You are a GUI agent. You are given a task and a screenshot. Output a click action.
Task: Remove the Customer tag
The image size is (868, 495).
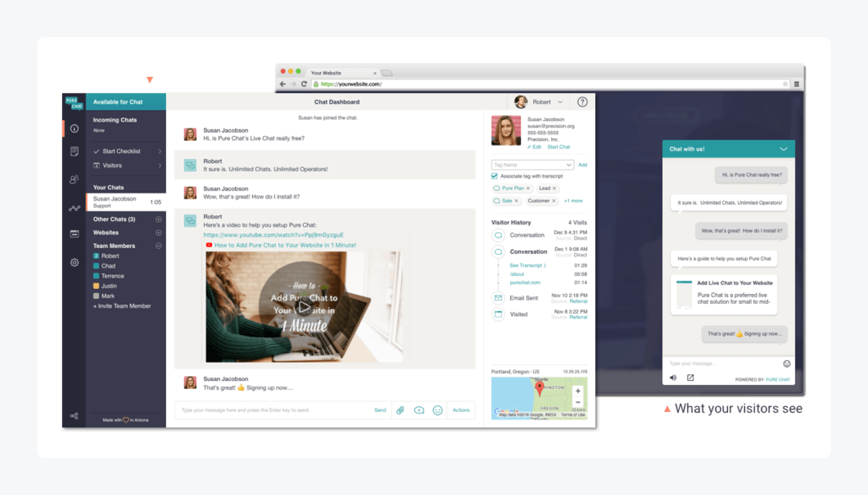[x=554, y=201]
